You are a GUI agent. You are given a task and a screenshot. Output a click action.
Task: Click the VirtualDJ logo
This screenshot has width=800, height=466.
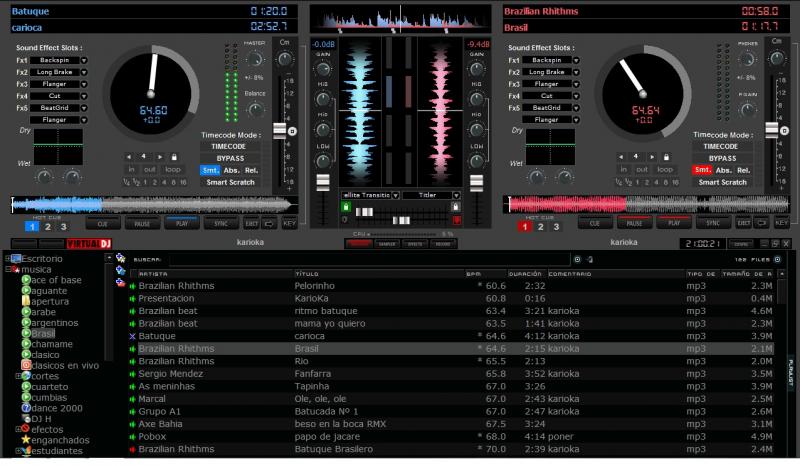click(89, 243)
